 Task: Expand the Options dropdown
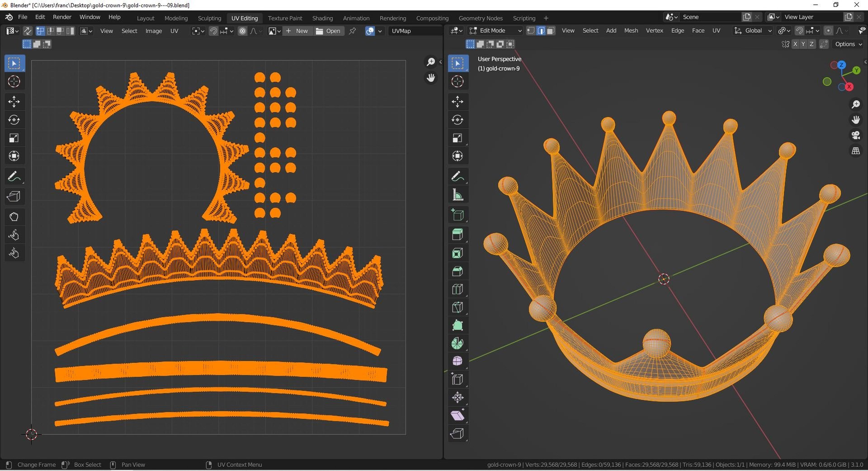pyautogui.click(x=848, y=44)
